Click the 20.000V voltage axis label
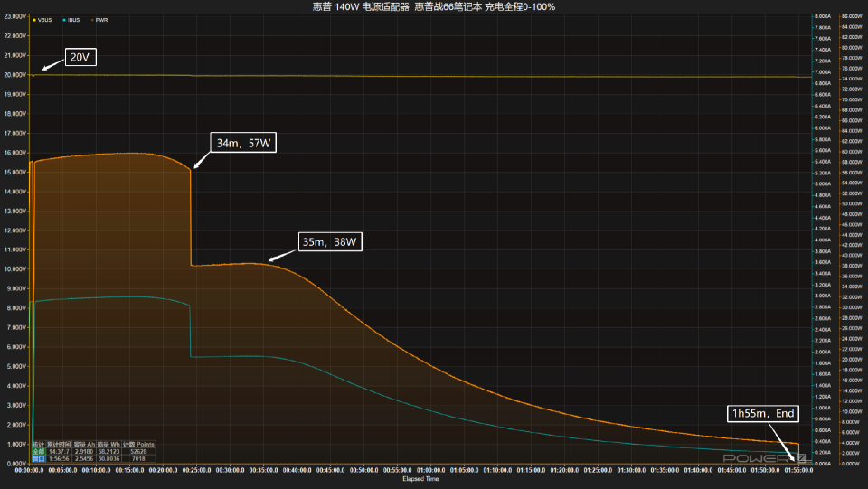The height and width of the screenshot is (489, 868). pos(15,75)
